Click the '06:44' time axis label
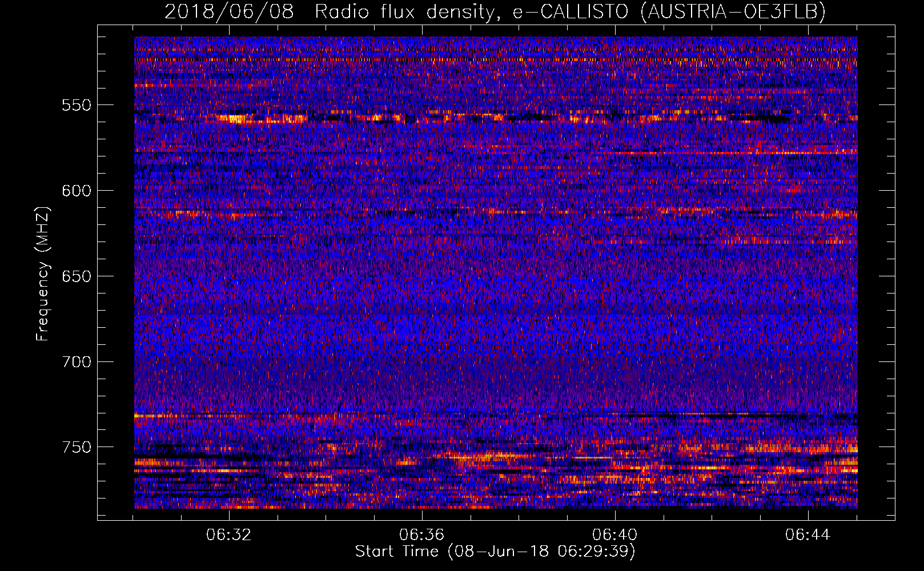The width and height of the screenshot is (924, 571). (808, 535)
